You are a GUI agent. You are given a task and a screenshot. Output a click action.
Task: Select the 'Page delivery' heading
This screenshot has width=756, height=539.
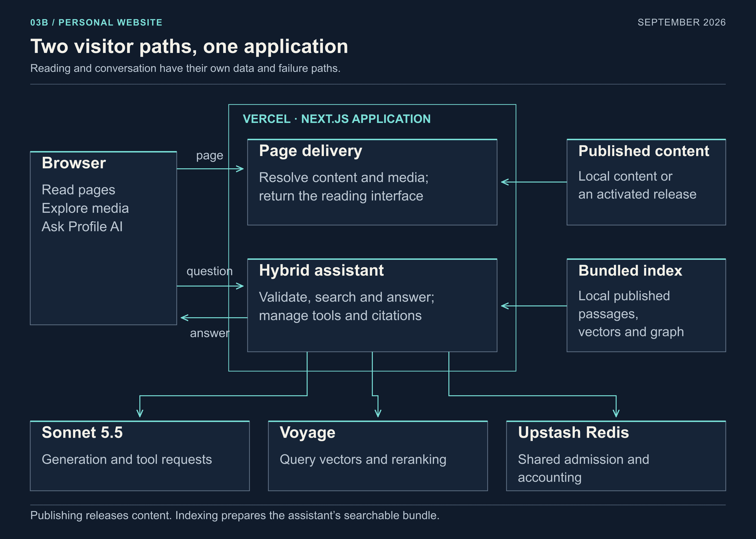310,151
